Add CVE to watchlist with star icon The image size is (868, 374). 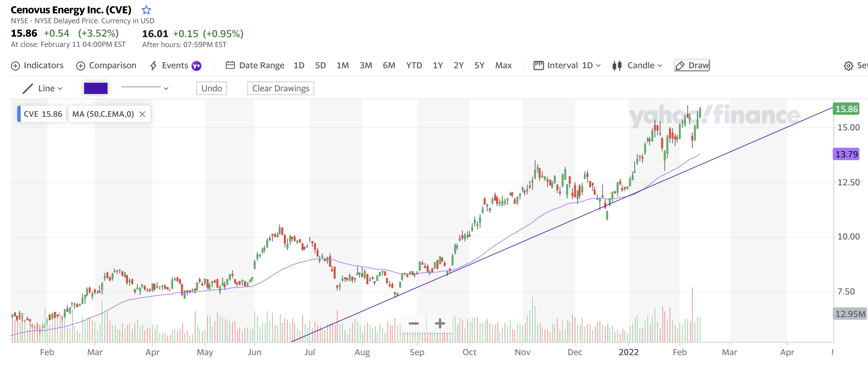146,10
